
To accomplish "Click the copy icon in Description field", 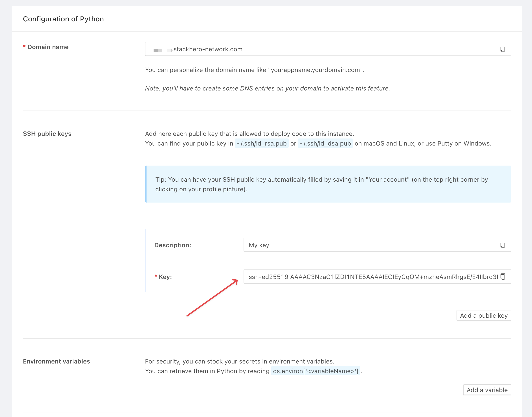I will click(503, 245).
